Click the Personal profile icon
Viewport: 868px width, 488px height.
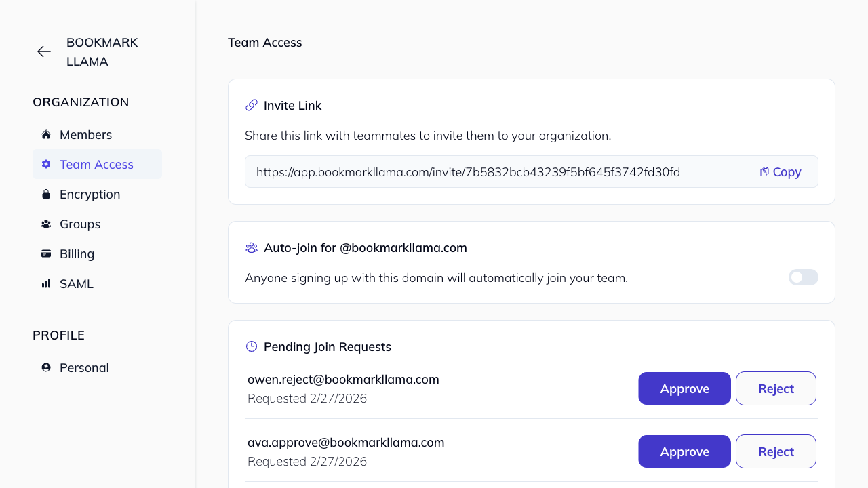46,367
